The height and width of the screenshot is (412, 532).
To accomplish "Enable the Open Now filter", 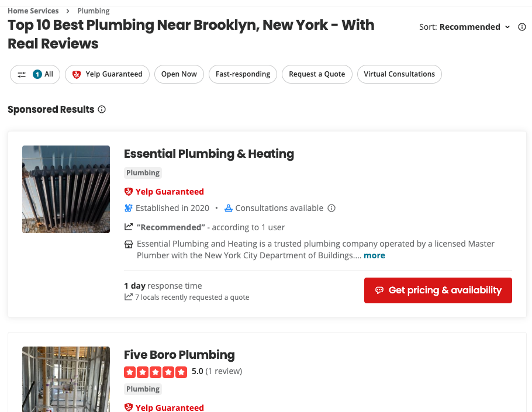I will pyautogui.click(x=179, y=74).
